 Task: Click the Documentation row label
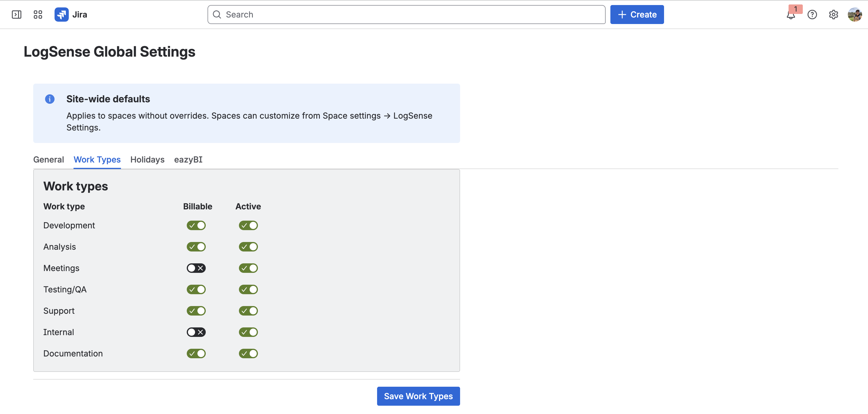[x=73, y=353]
